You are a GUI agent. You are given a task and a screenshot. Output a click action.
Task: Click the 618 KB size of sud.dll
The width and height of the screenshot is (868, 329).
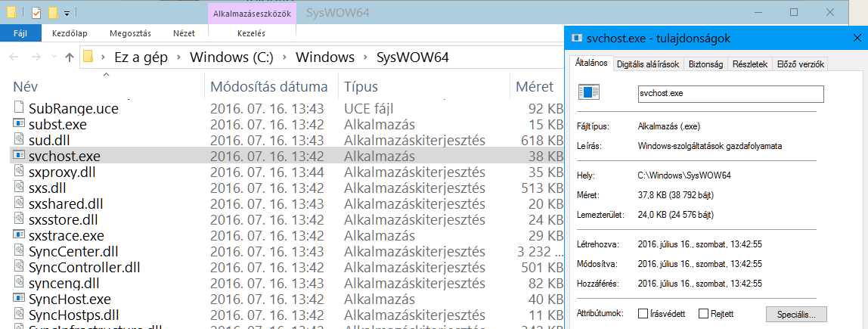coord(543,140)
